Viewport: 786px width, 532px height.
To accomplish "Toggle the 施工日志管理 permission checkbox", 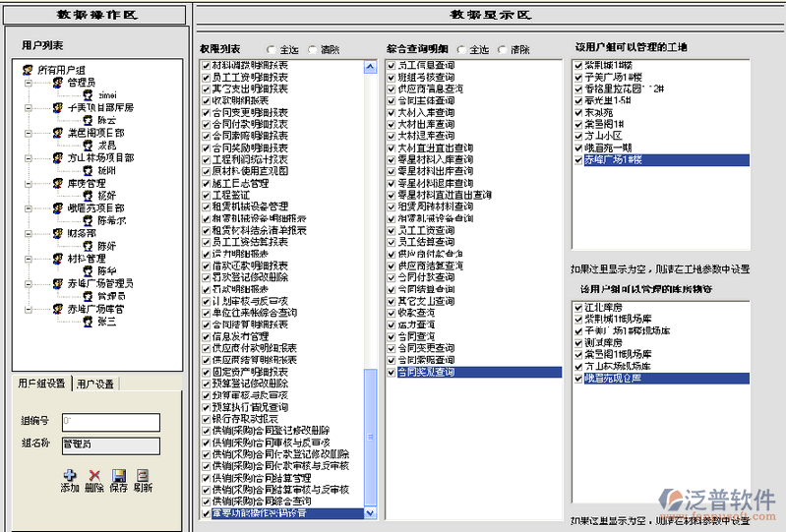I will (x=206, y=183).
